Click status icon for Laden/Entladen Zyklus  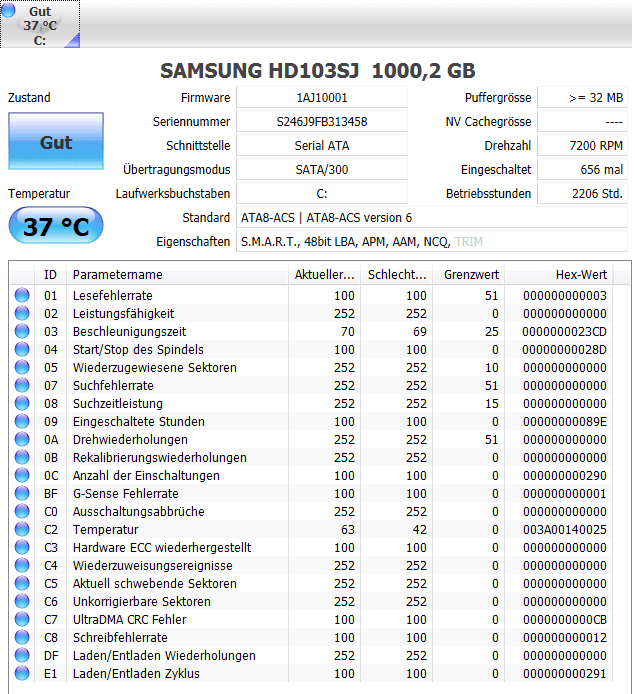click(22, 673)
